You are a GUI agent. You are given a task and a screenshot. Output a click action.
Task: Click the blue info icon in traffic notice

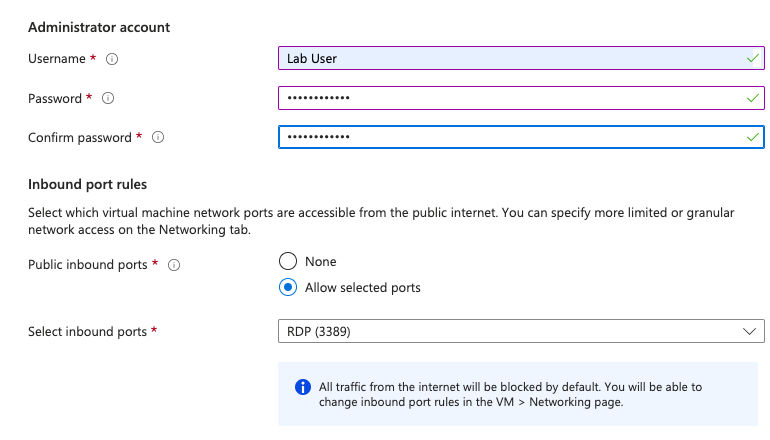click(x=302, y=387)
